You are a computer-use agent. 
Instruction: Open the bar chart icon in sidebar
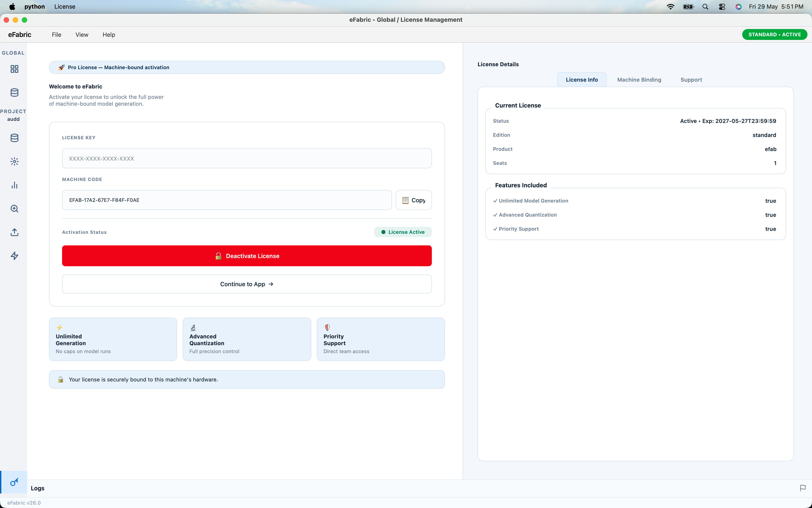pos(14,185)
